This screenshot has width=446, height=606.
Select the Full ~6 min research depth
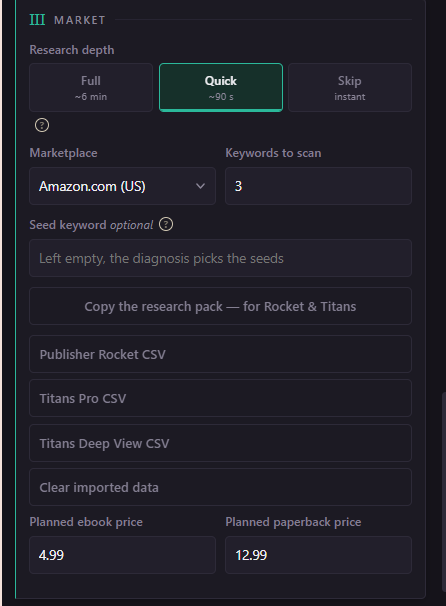tap(91, 88)
